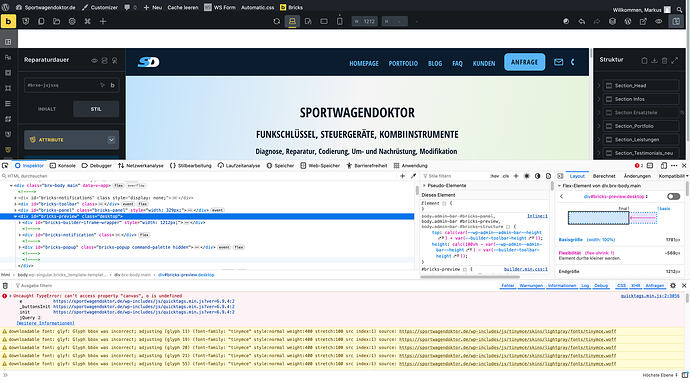Open console settings gear icon

[x=673, y=286]
